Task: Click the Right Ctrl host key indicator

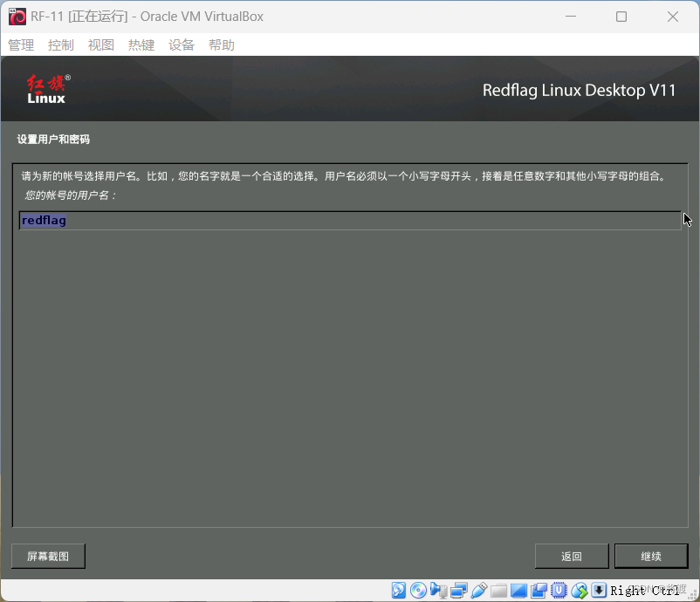Action: pyautogui.click(x=645, y=591)
